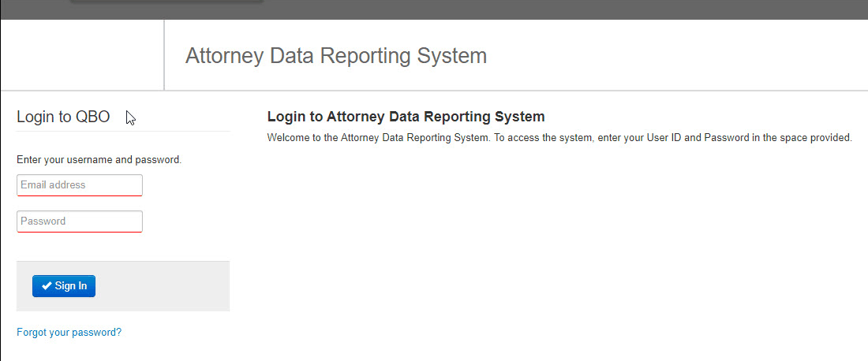
Task: Click the Login to Attorney Data Reporting System heading
Action: pyautogui.click(x=406, y=117)
